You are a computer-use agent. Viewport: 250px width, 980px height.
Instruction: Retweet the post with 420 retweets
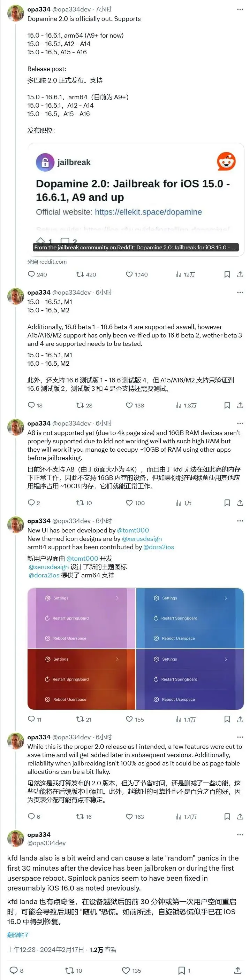[86, 274]
